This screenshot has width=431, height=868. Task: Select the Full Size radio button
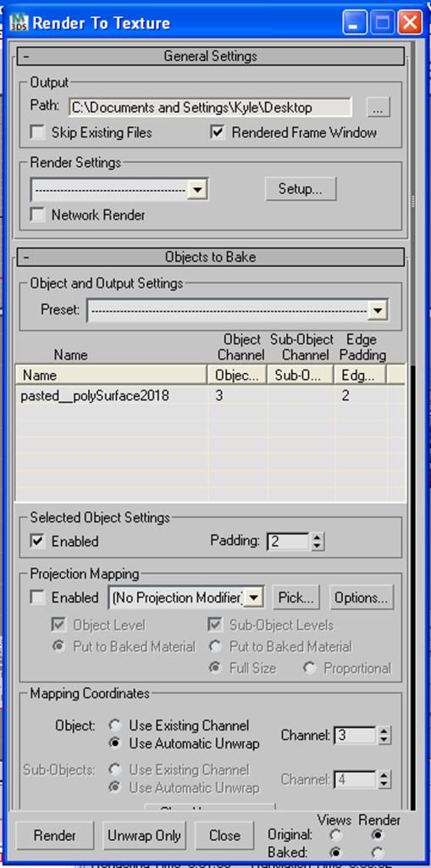[x=215, y=668]
